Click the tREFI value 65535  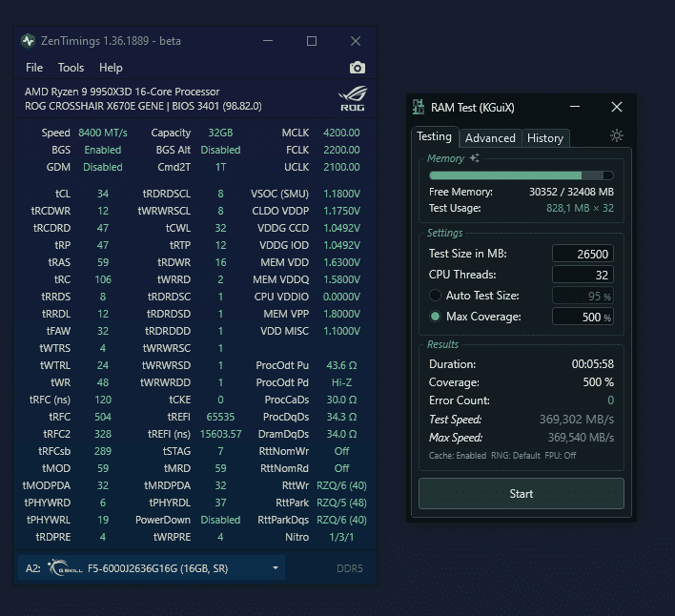pyautogui.click(x=220, y=417)
